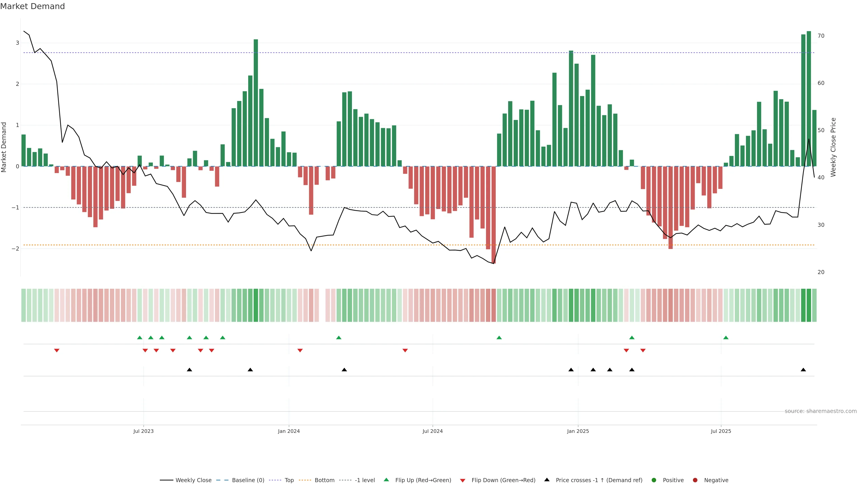Click the source: sharemaestro.com text
The width and height of the screenshot is (868, 488).
(x=821, y=411)
